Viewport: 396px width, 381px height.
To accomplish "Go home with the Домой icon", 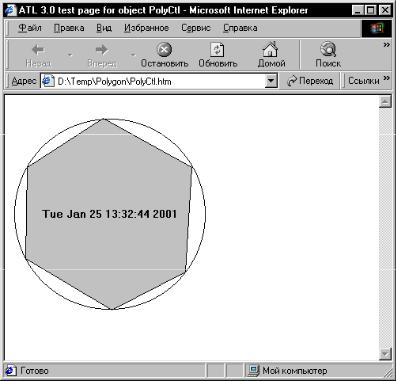I will [271, 55].
